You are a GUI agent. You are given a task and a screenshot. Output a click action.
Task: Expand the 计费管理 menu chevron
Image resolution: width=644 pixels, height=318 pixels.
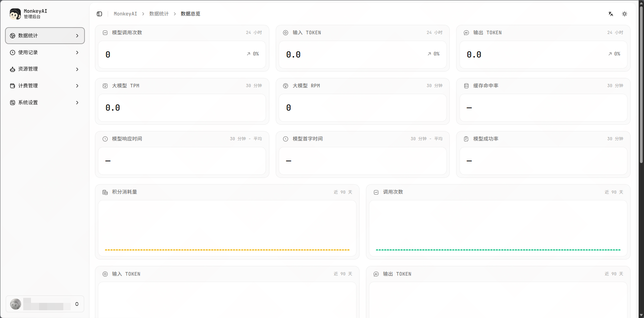coord(77,86)
